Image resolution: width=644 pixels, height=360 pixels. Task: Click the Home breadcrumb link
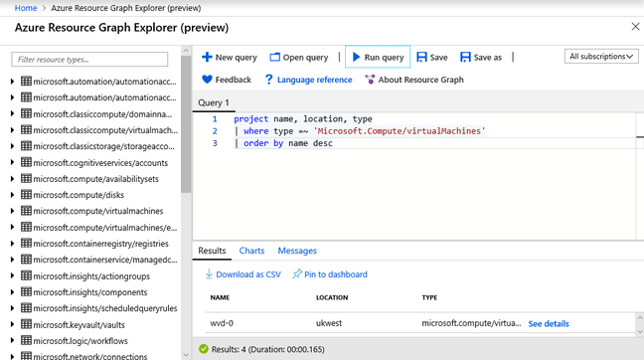coord(26,8)
